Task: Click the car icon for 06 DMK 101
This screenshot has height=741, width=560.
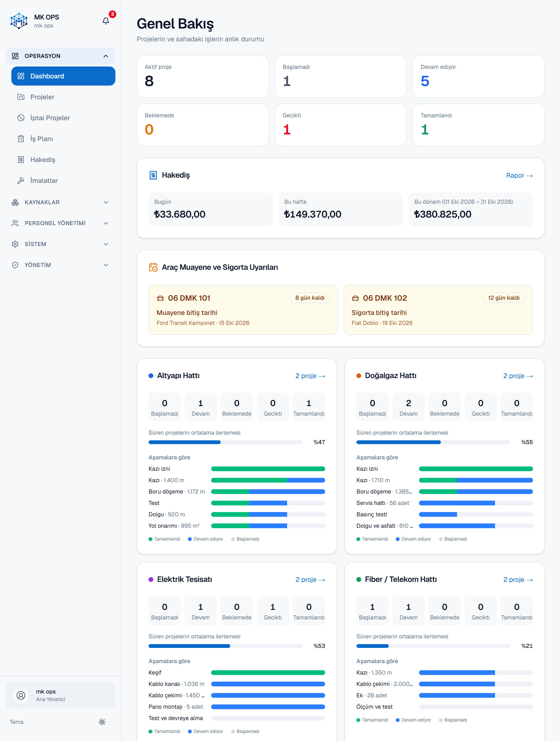Action: coord(160,298)
